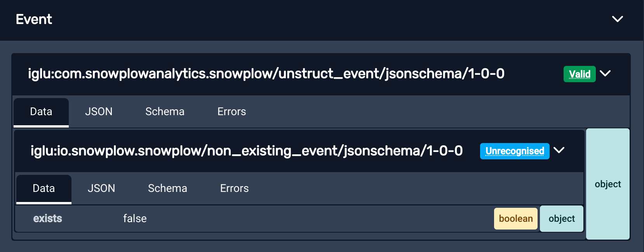Click the Event header title
The height and width of the screenshot is (252, 644).
coord(34,19)
